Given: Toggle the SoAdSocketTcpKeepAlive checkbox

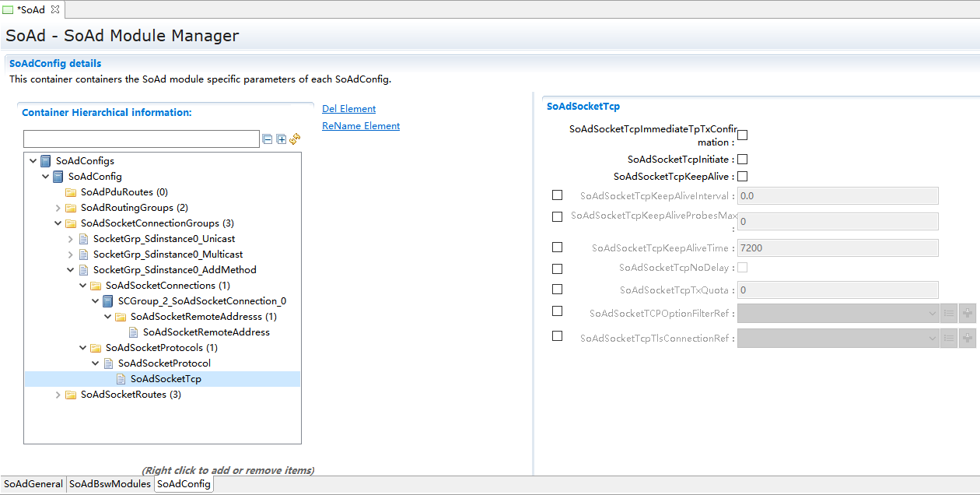Looking at the screenshot, I should coord(742,177).
